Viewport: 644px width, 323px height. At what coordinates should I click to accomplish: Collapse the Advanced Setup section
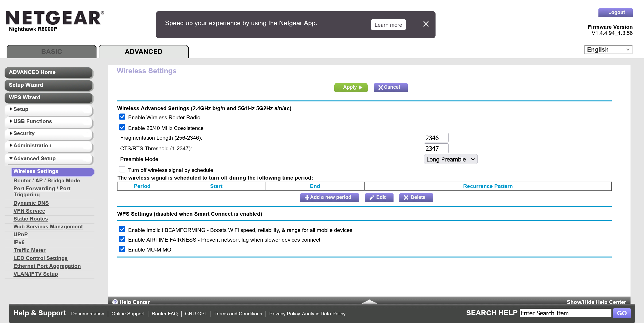pos(34,158)
